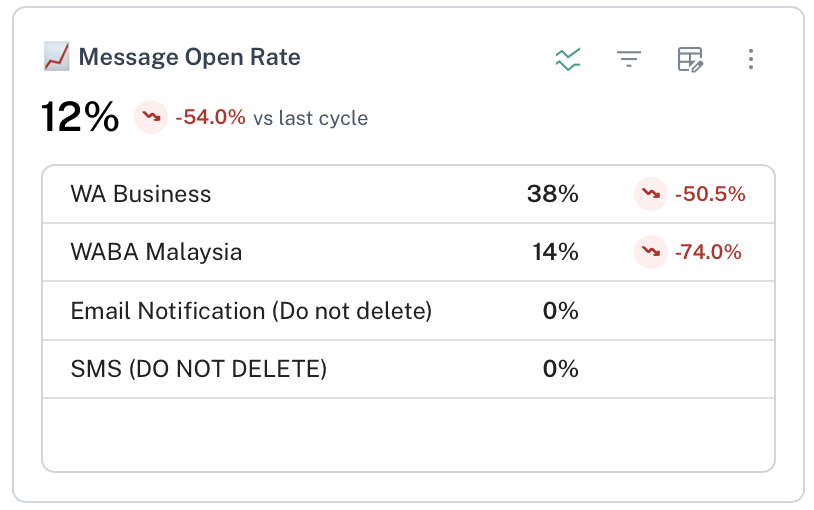This screenshot has width=814, height=510.
Task: Click the 38% value for WA Business
Action: coord(553,194)
